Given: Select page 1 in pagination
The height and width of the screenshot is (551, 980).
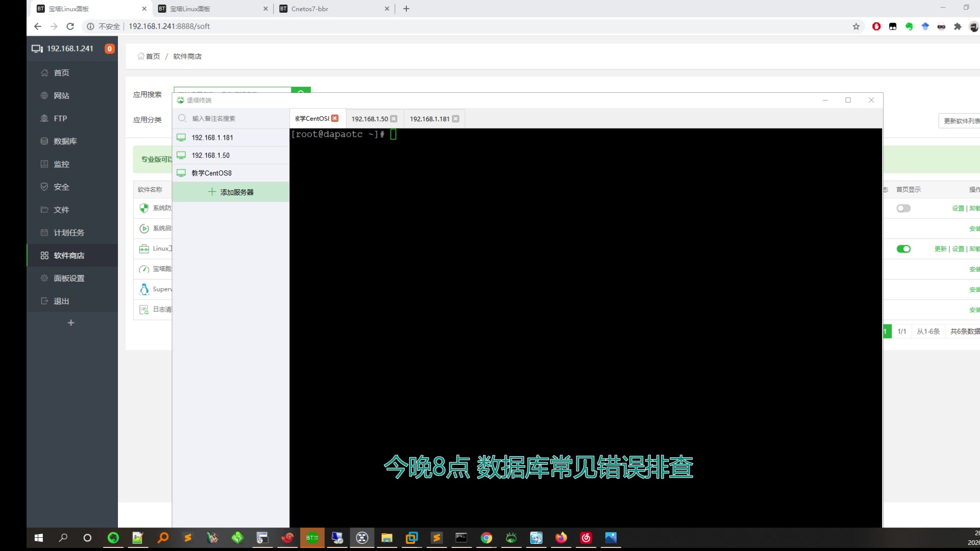Looking at the screenshot, I should (x=887, y=331).
